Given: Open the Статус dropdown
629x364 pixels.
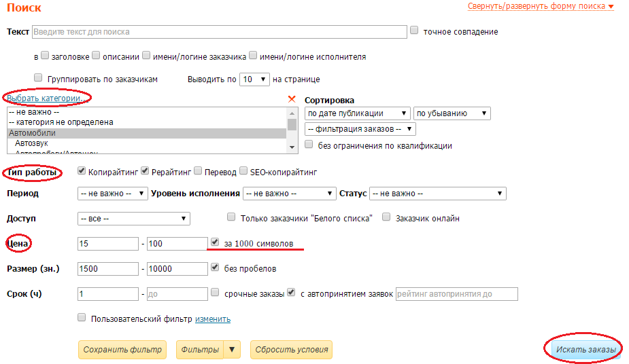Looking at the screenshot, I should [x=438, y=194].
